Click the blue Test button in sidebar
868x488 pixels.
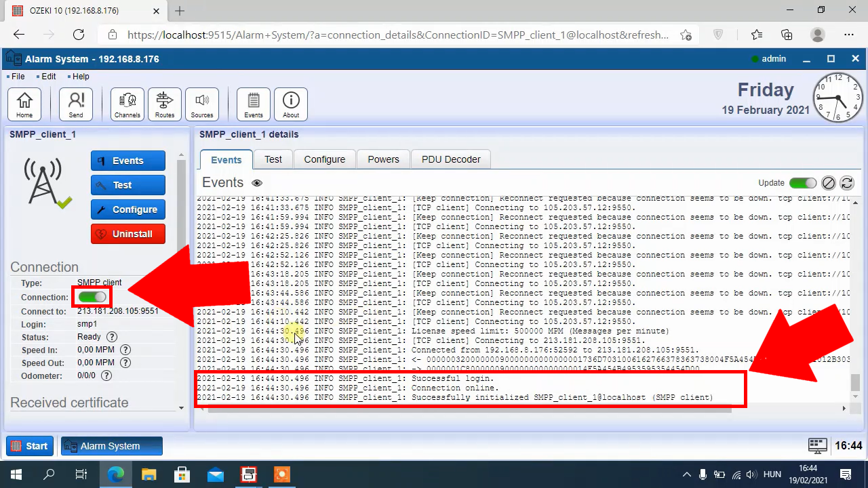pyautogui.click(x=128, y=185)
